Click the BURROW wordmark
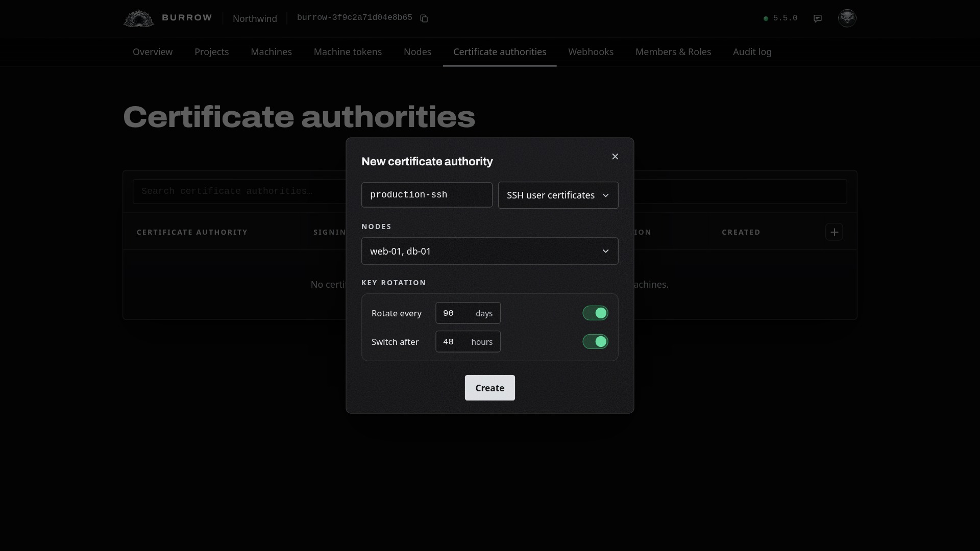Screen dimensions: 980x551 187,18
